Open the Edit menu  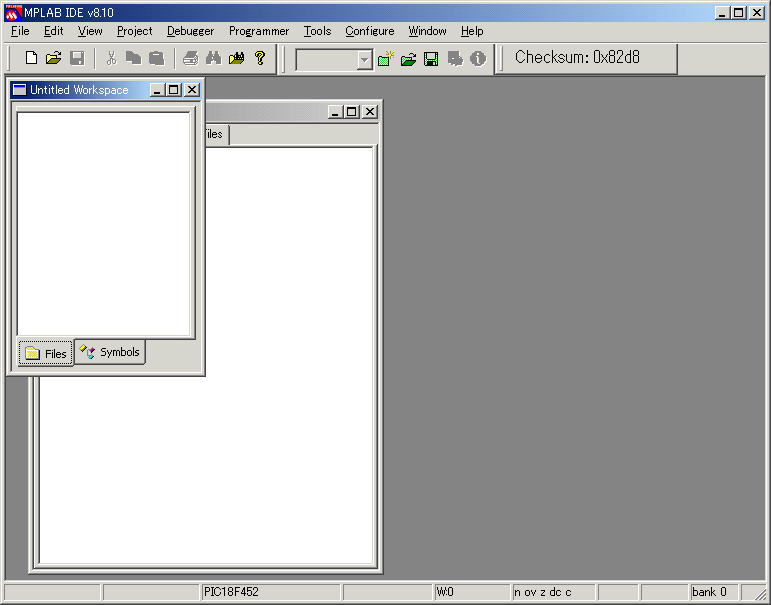click(54, 31)
